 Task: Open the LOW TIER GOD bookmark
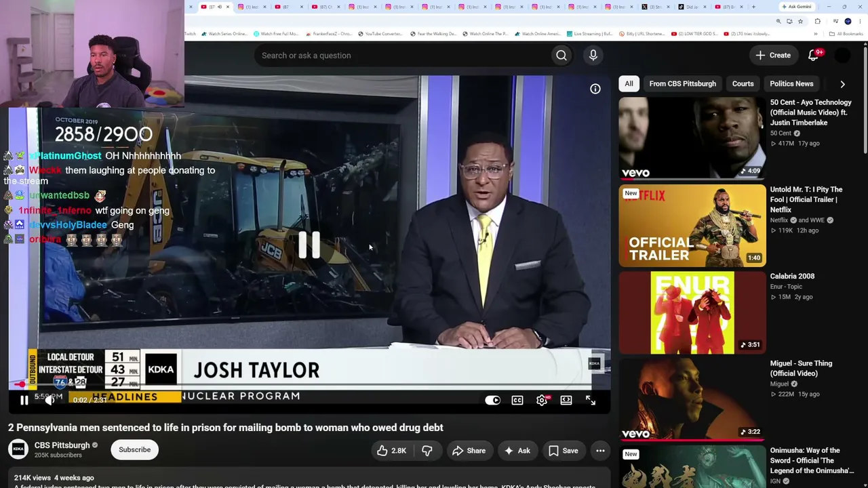[x=693, y=34]
